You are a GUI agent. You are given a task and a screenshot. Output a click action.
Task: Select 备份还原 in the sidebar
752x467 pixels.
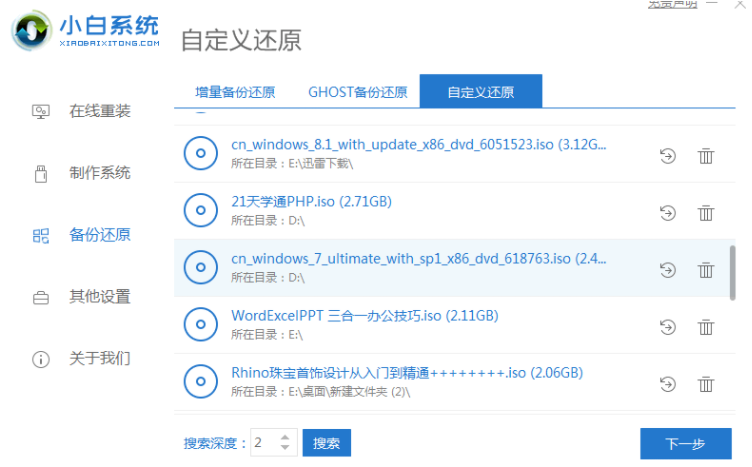click(x=99, y=235)
